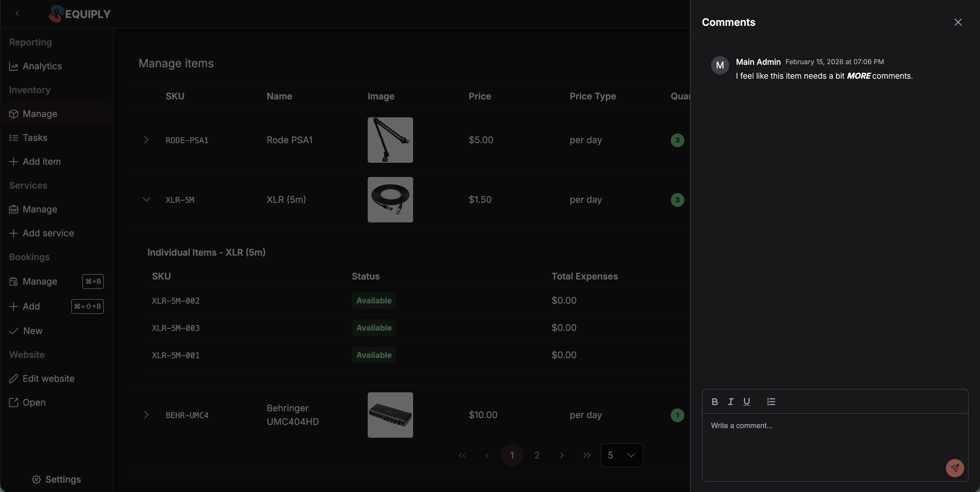Collapse sidebar with back arrow
This screenshot has height=492, width=980.
[17, 14]
